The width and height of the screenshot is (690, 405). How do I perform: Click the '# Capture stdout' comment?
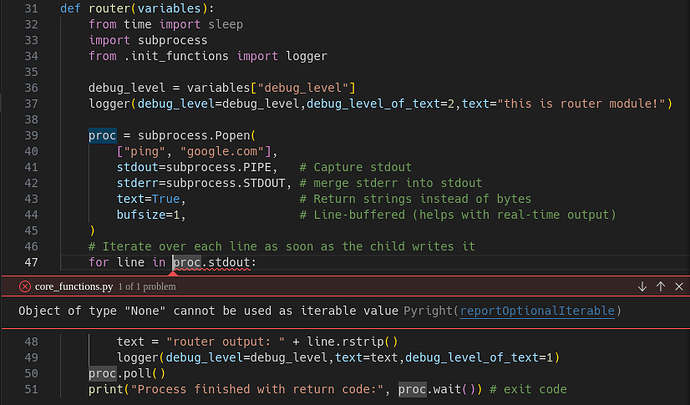click(x=356, y=167)
